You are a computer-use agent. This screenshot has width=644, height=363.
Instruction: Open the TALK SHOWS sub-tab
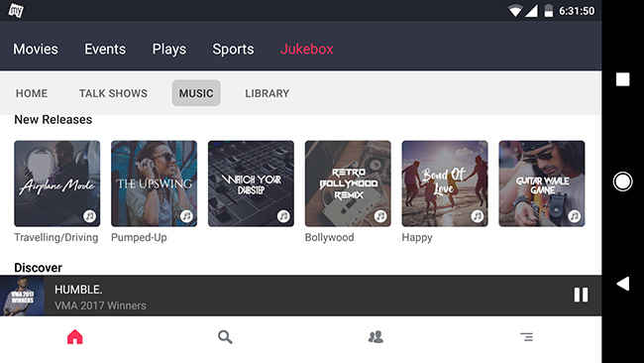[x=113, y=93]
